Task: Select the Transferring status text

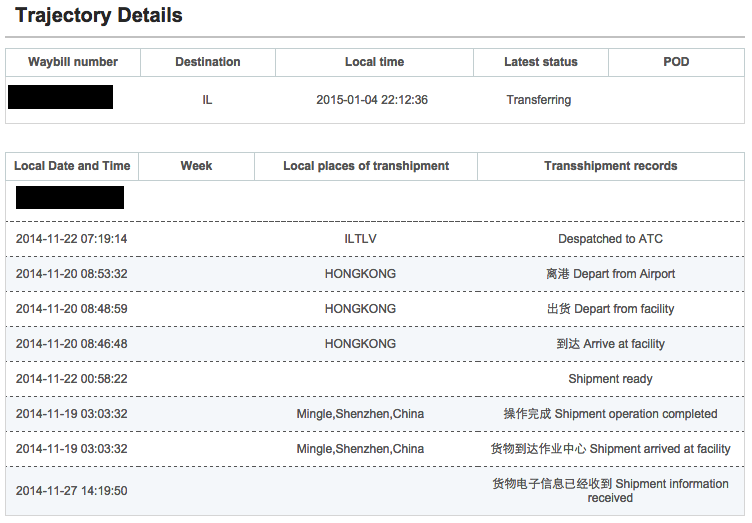Action: (x=539, y=100)
